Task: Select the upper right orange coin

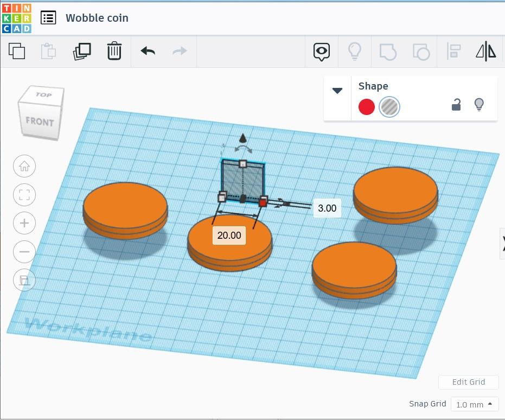Action: pos(396,192)
